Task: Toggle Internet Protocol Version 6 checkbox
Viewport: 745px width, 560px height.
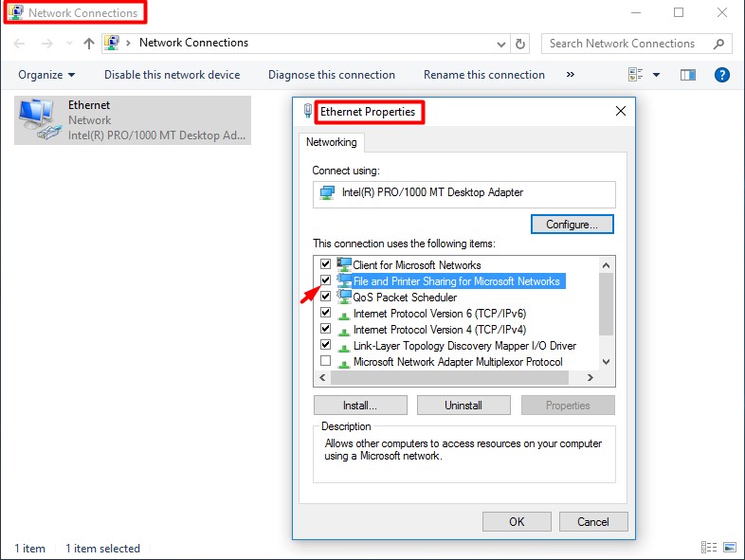Action: point(325,313)
